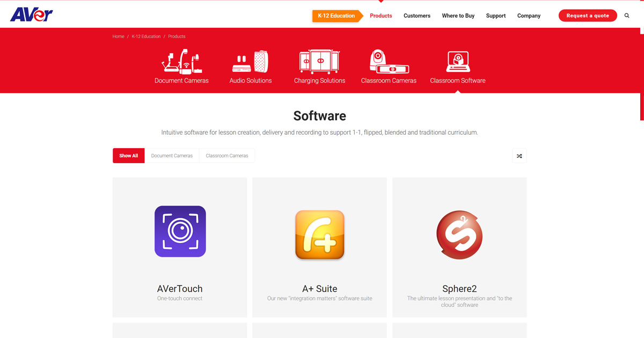
Task: Follow the Home breadcrumb link
Action: click(x=118, y=36)
